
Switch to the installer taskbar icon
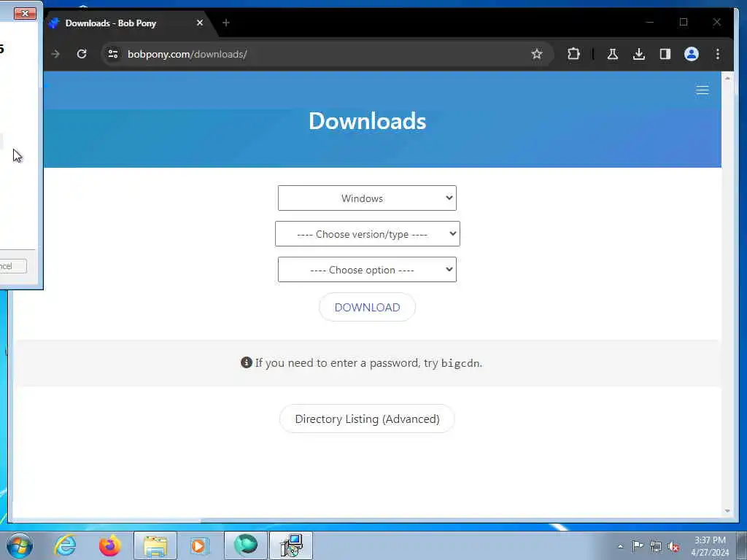pos(291,545)
